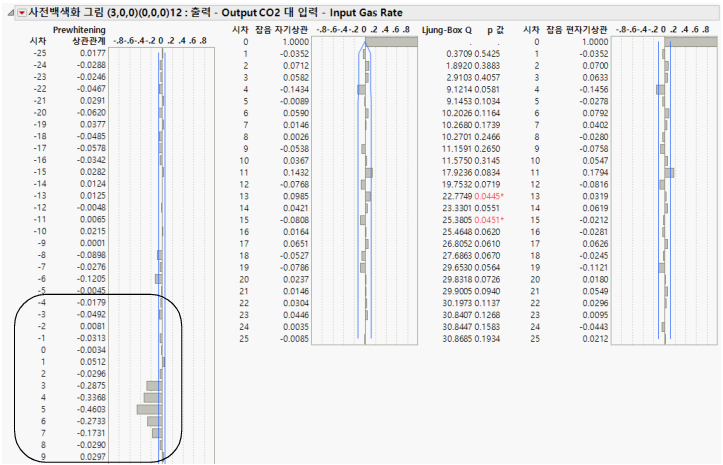723x465 pixels.
Task: Select prewhitening correlation value -0.2733 at lag 6
Action: (91, 421)
